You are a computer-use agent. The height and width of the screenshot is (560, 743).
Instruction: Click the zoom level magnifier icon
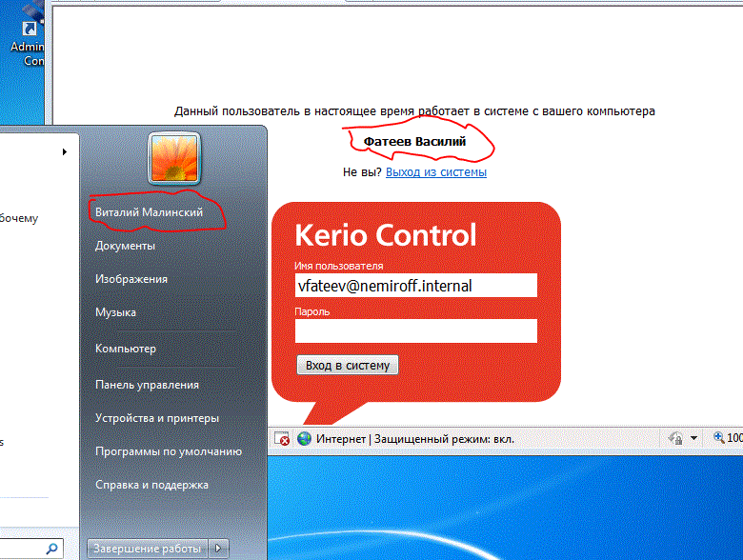(x=719, y=437)
